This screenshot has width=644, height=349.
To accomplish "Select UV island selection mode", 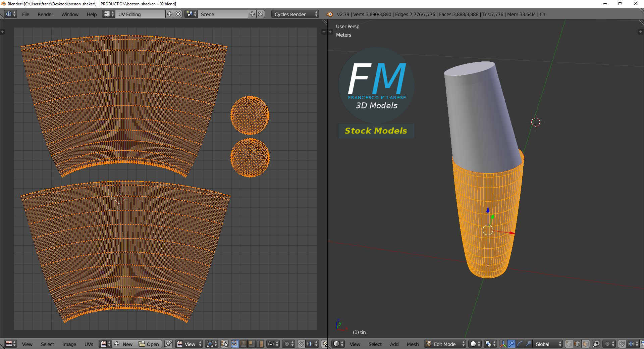I will coord(260,344).
